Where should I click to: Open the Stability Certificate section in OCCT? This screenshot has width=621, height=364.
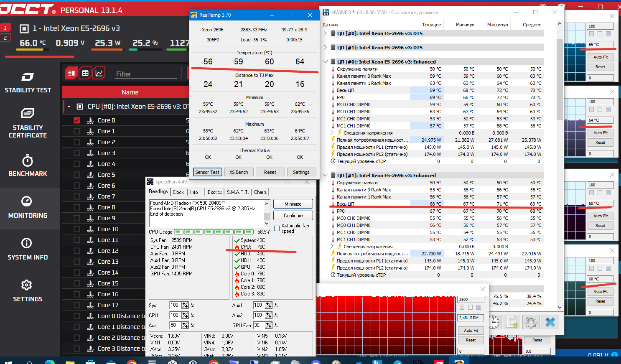[28, 123]
